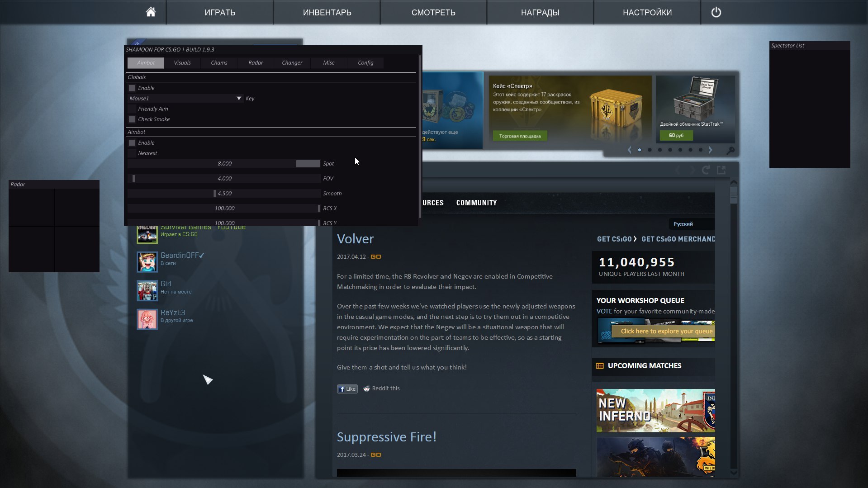Click the news panel scrollbar thumb

(734, 195)
